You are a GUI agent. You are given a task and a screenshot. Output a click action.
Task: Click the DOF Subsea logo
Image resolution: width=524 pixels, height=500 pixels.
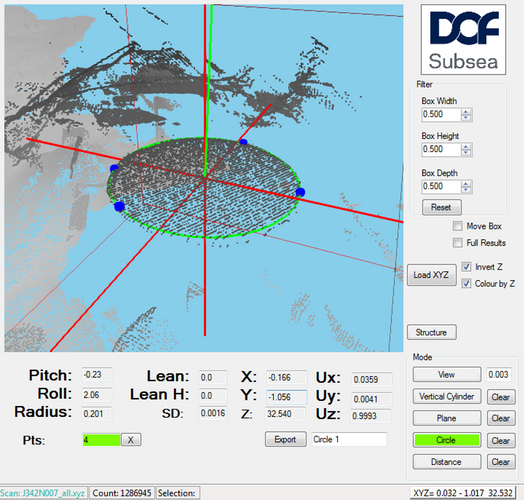[463, 39]
